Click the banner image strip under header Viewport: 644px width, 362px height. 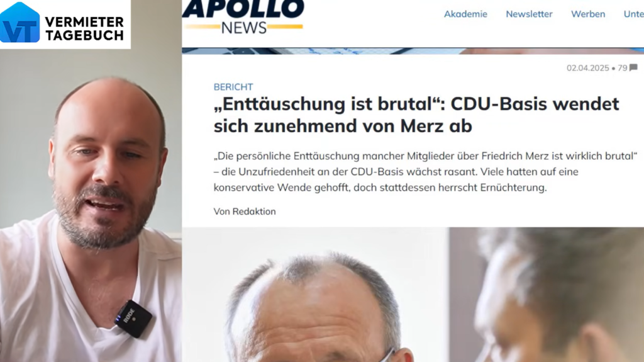pyautogui.click(x=413, y=51)
